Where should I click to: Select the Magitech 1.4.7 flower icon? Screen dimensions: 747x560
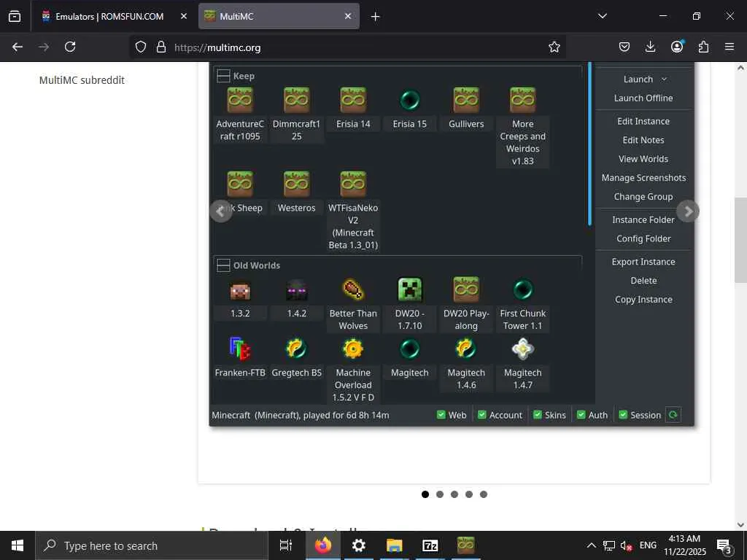click(522, 349)
